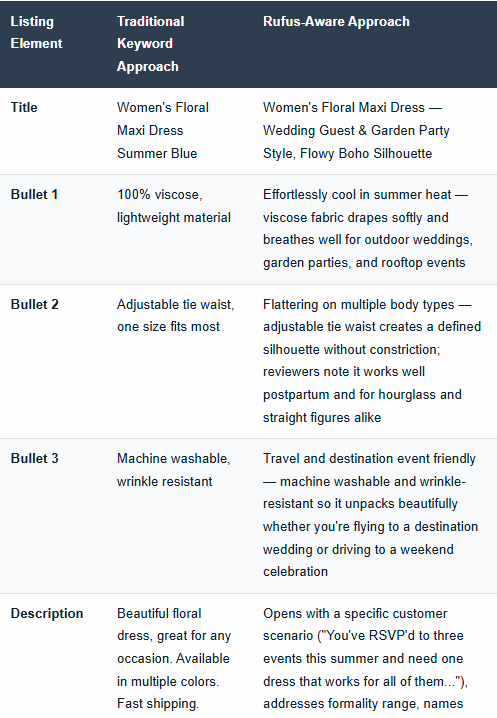
Task: Select the 'Description' row label
Action: (x=47, y=614)
